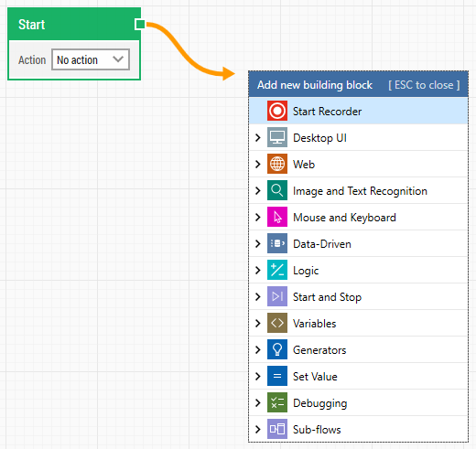Expand the Start and Stop chevron

pyautogui.click(x=258, y=296)
